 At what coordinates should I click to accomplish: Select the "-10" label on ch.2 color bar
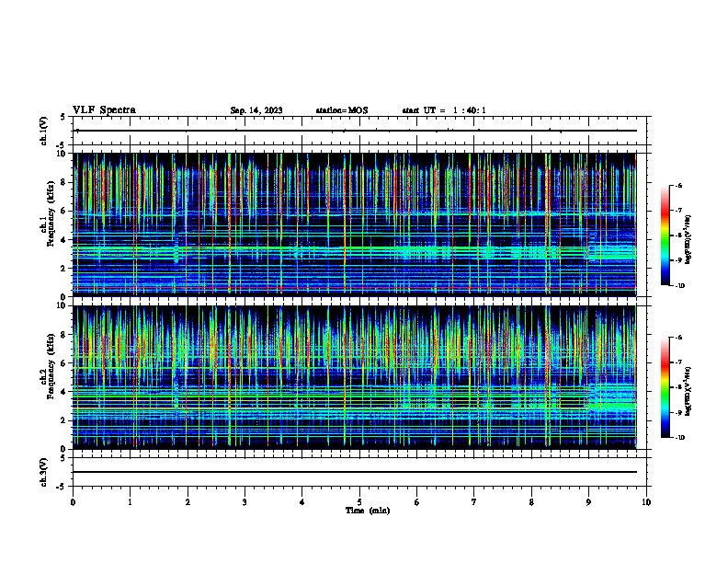click(679, 437)
